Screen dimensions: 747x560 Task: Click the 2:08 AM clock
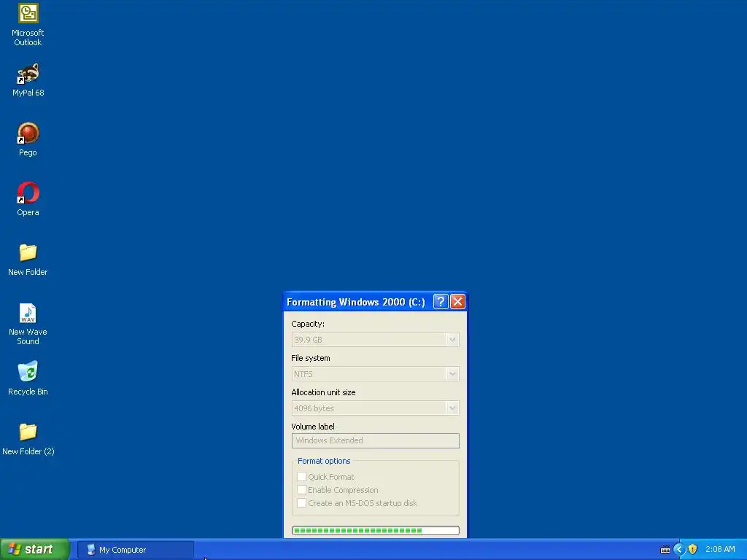click(x=720, y=550)
